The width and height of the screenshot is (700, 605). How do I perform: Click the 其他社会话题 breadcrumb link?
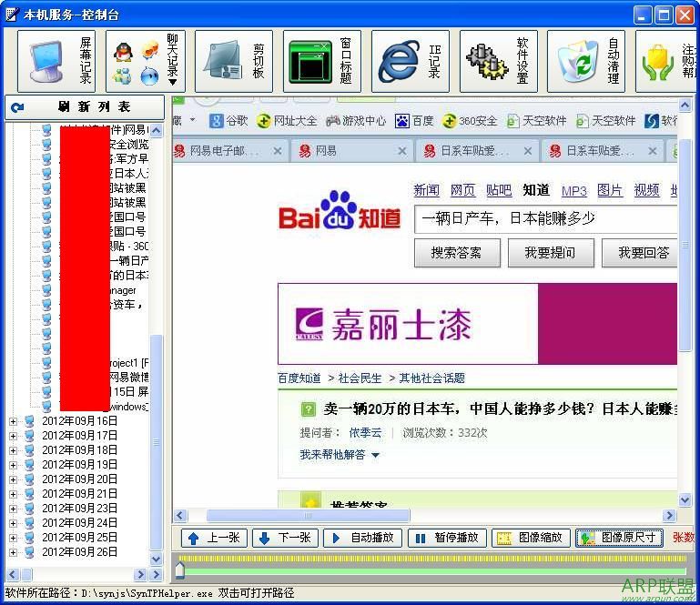(x=431, y=378)
